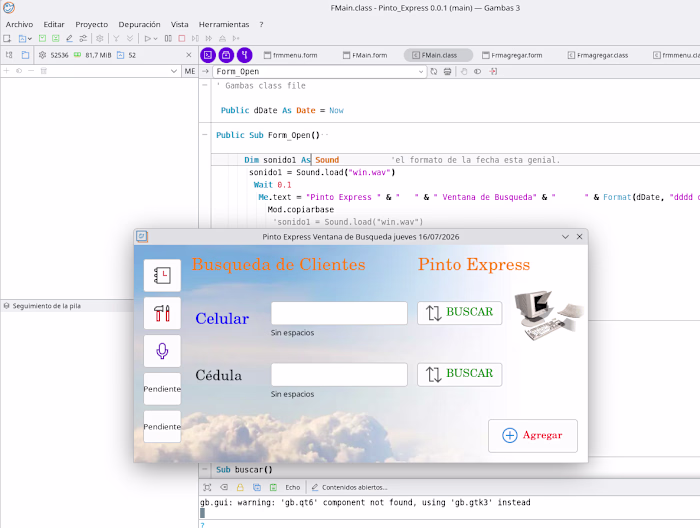Image resolution: width=700 pixels, height=528 pixels.
Task: Expand the watch expression dropdown chevron
Action: pyautogui.click(x=174, y=71)
